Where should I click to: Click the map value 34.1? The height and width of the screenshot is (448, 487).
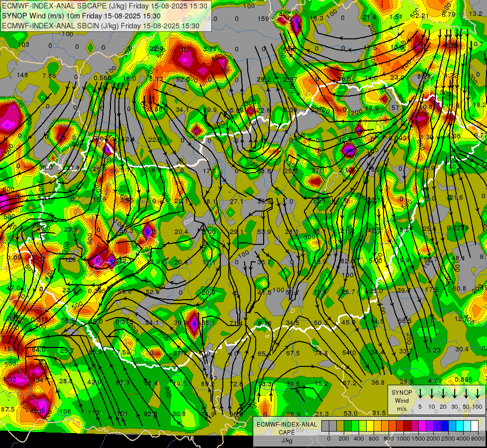click(x=182, y=110)
